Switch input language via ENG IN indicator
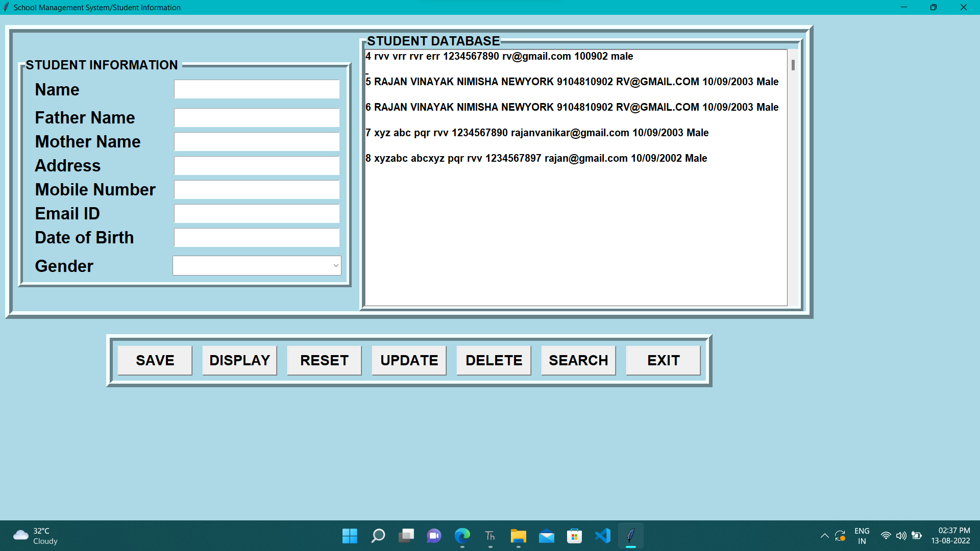 point(862,536)
